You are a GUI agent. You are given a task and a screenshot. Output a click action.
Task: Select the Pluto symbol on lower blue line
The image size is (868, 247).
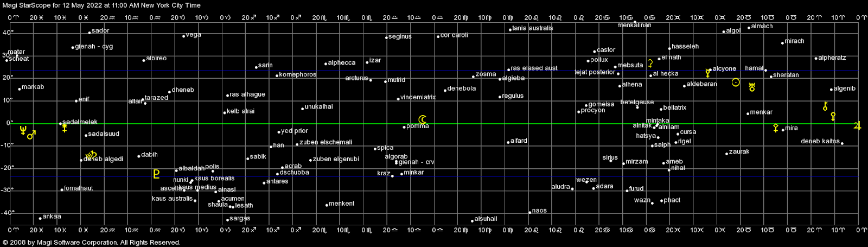[x=156, y=174]
